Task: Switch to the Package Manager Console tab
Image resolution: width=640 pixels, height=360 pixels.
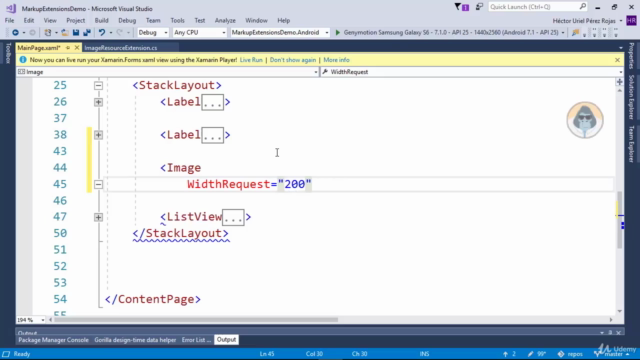Action: (x=53, y=340)
